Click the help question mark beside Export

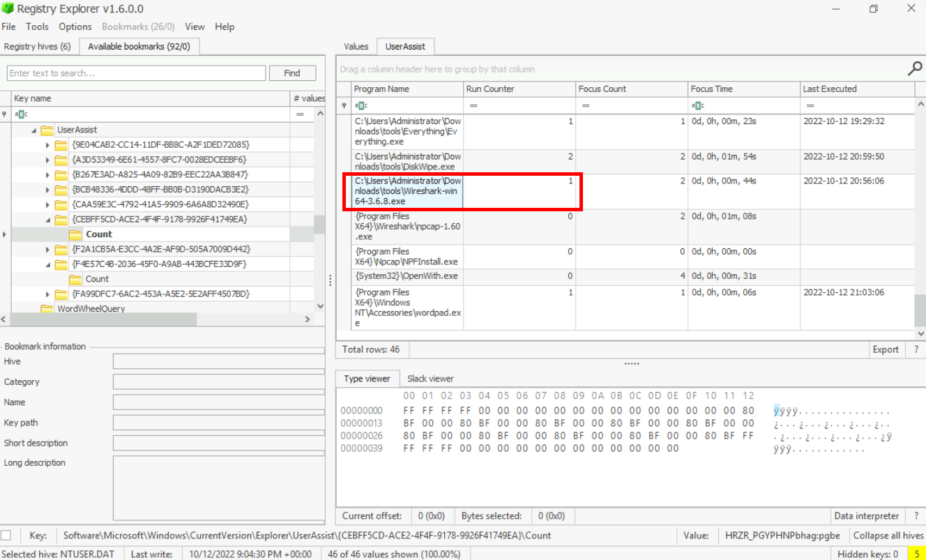tap(916, 349)
